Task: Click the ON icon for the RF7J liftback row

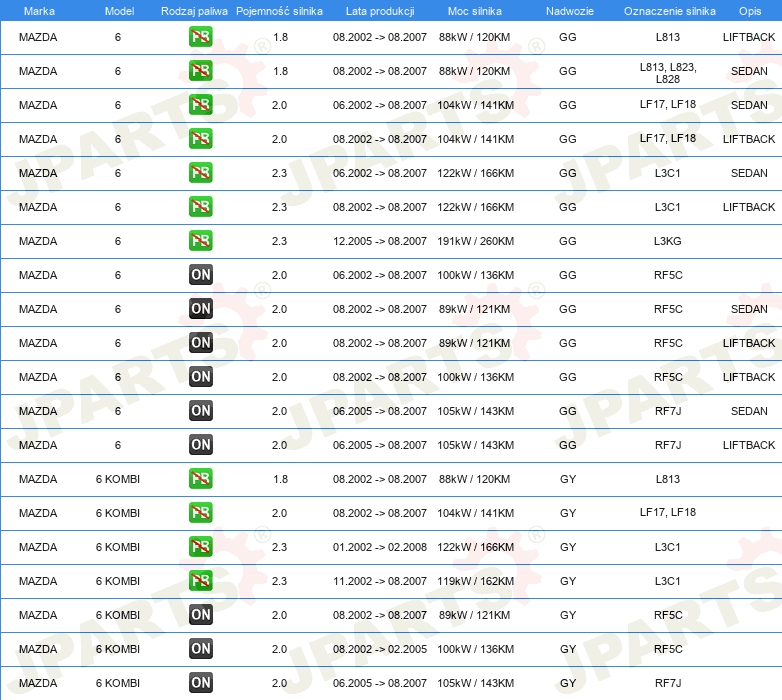Action: pos(201,445)
